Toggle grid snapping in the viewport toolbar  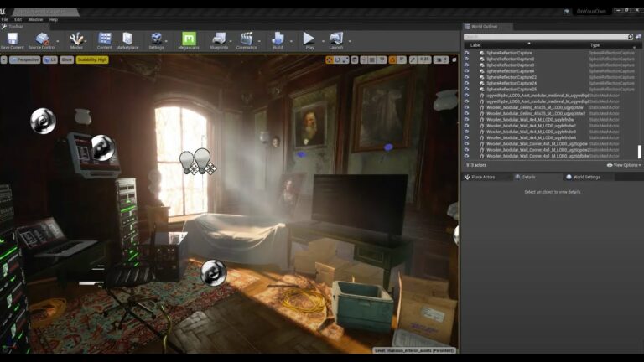pos(372,60)
